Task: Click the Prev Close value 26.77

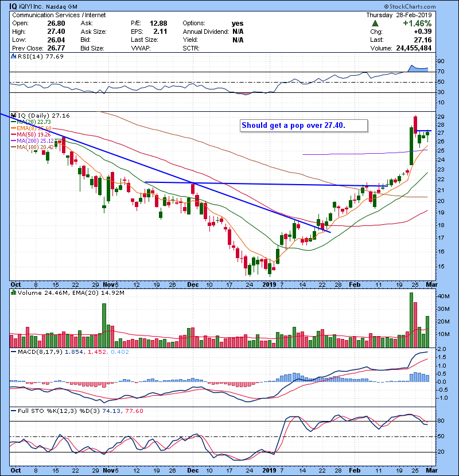Action: pyautogui.click(x=56, y=48)
